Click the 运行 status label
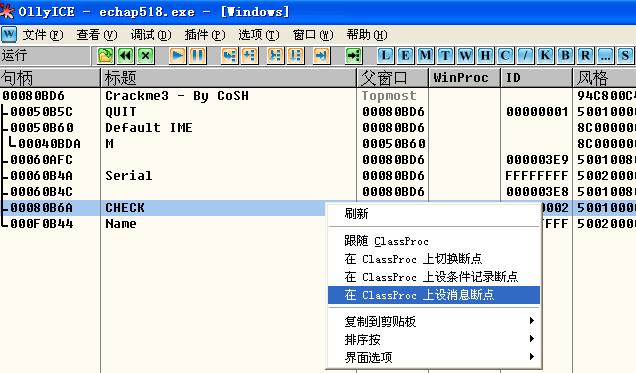This screenshot has height=373, width=636. click(15, 55)
